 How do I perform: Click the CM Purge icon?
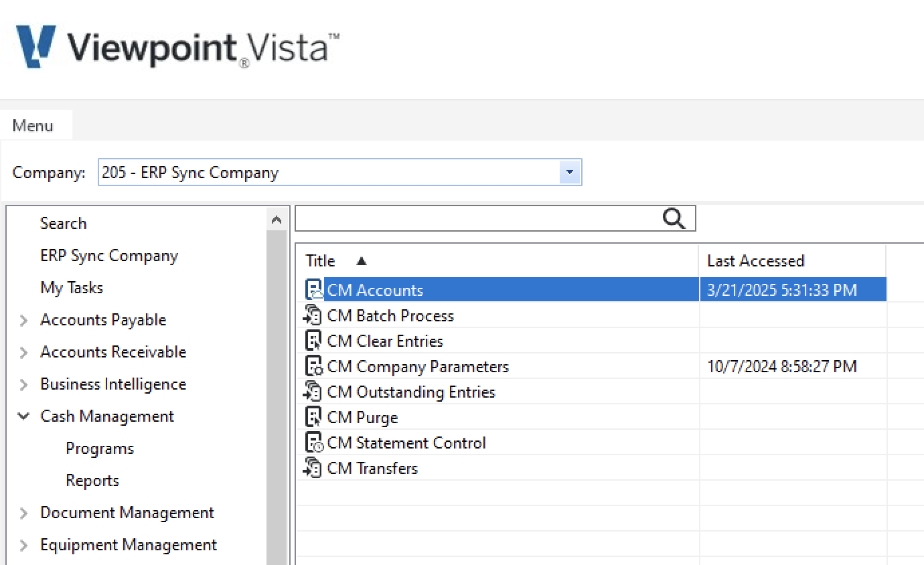pyautogui.click(x=313, y=417)
